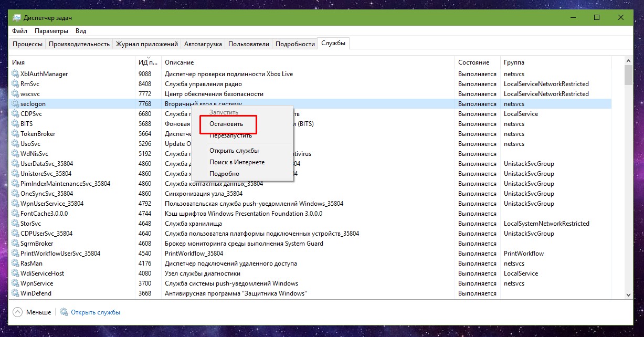Click the Открыть службы link at bottom
The height and width of the screenshot is (337, 644).
point(96,312)
